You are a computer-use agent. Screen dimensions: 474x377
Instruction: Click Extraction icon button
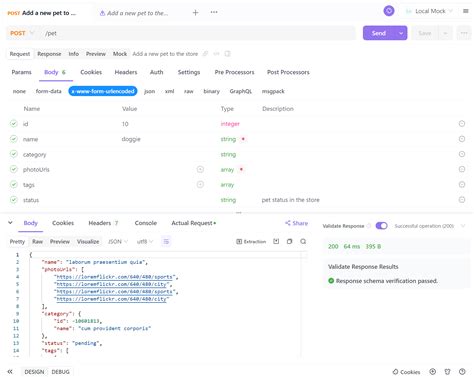[251, 241]
